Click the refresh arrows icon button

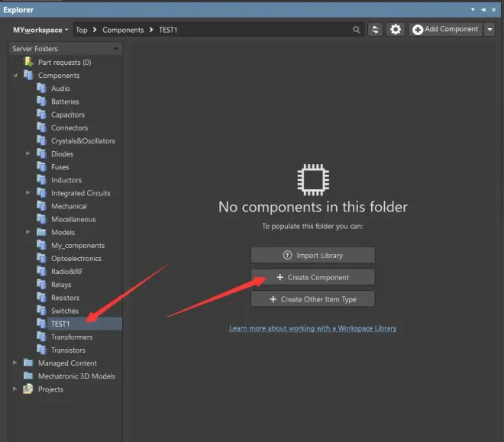375,30
